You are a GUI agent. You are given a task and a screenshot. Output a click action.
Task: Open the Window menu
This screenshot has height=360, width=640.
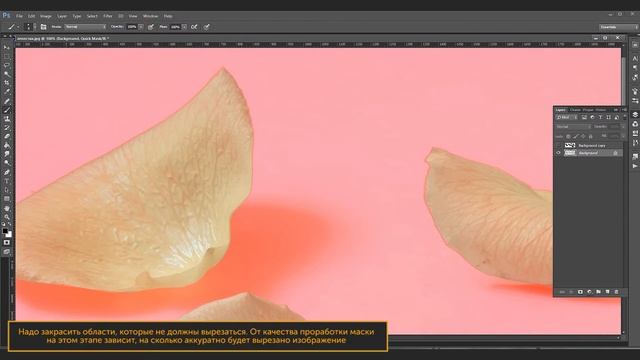pyautogui.click(x=150, y=16)
